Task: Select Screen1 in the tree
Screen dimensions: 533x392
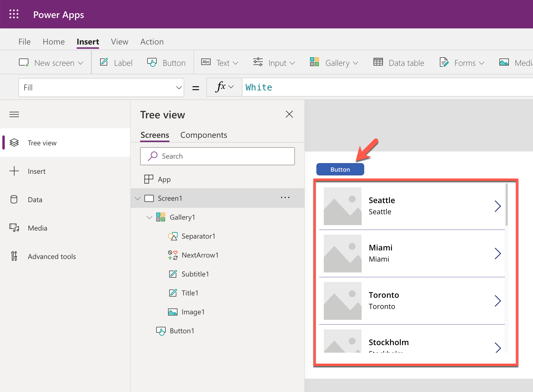Action: pos(170,198)
